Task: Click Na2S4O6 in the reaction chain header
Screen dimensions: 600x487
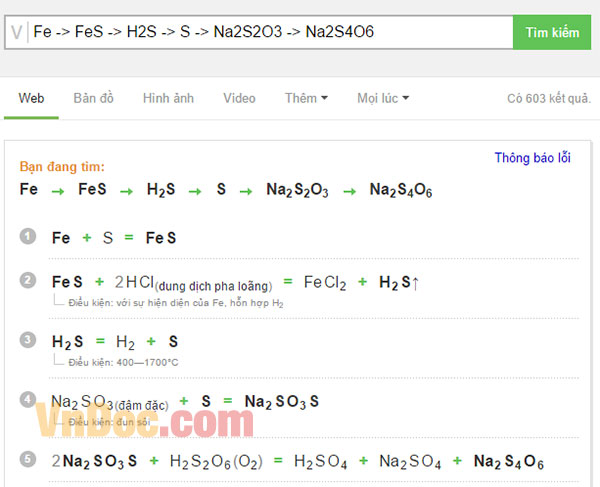Action: click(x=400, y=189)
